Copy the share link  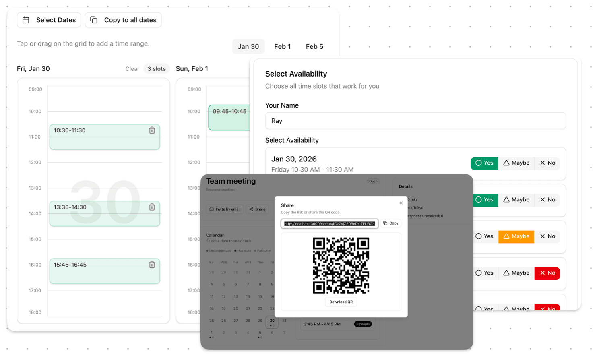click(391, 223)
